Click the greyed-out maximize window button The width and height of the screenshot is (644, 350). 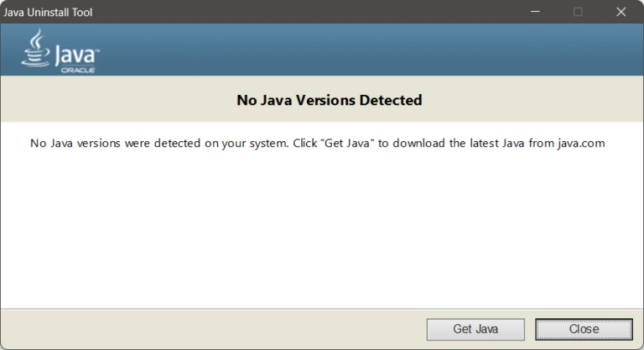(577, 12)
